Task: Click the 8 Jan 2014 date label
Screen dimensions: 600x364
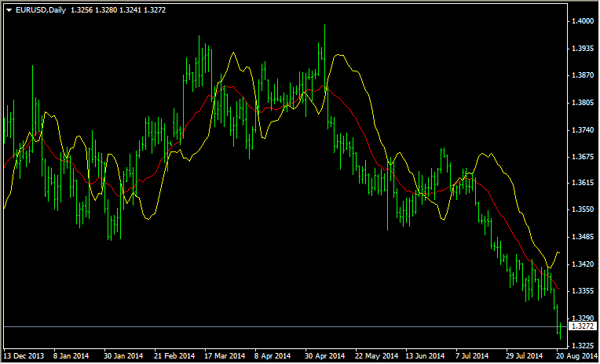Action: click(x=71, y=356)
